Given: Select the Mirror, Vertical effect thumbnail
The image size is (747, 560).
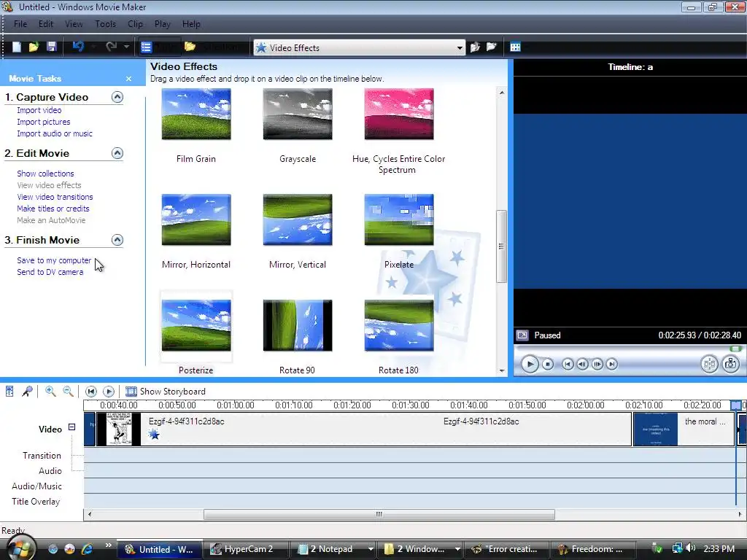Looking at the screenshot, I should click(298, 220).
